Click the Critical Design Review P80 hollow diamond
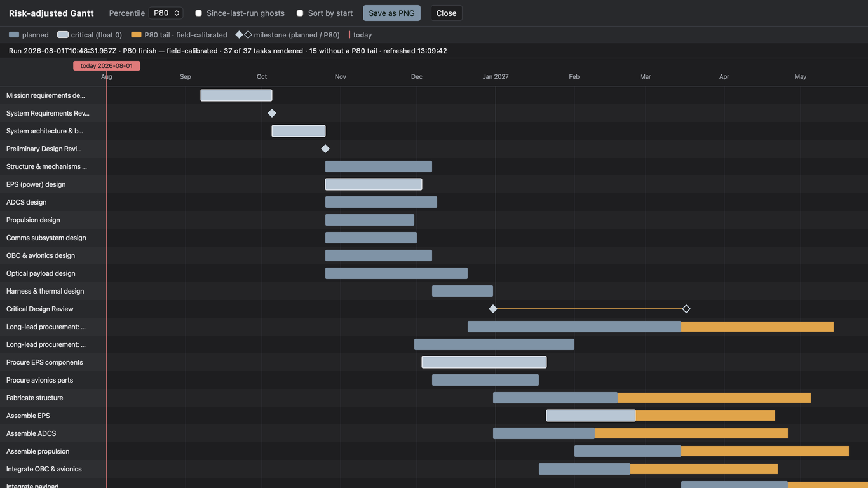This screenshot has height=488, width=868. [x=686, y=309]
